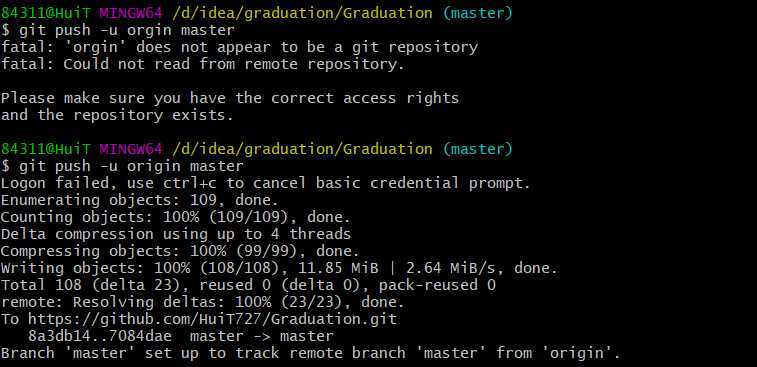Click the first yellow /d/idea/graduation/Graduation path
The image size is (757, 367).
[302, 13]
